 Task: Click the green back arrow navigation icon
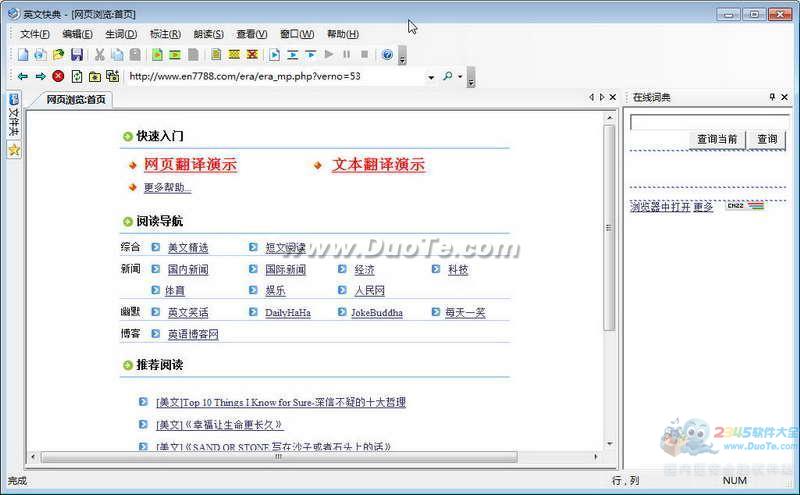22,76
